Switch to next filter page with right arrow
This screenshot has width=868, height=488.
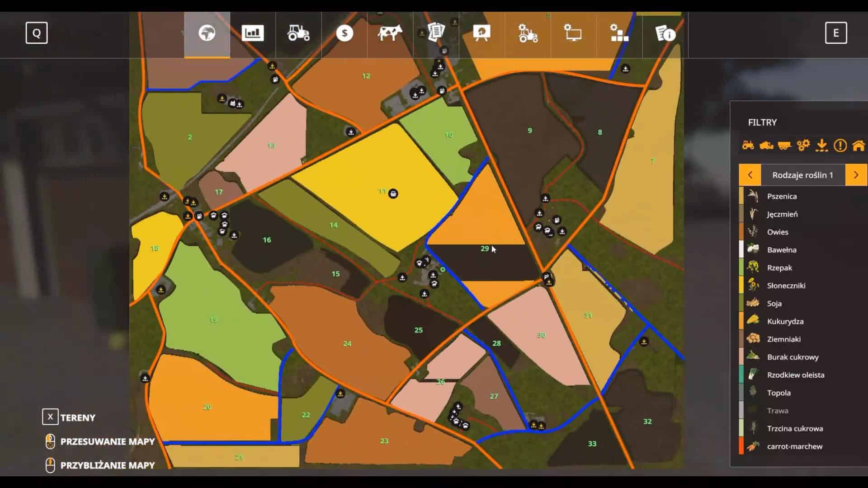pos(857,175)
